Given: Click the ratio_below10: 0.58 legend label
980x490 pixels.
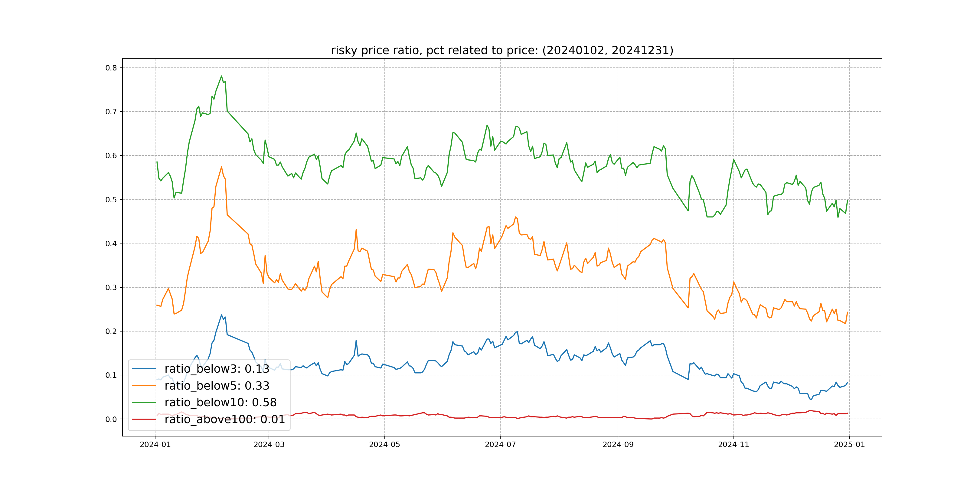Looking at the screenshot, I should click(220, 402).
